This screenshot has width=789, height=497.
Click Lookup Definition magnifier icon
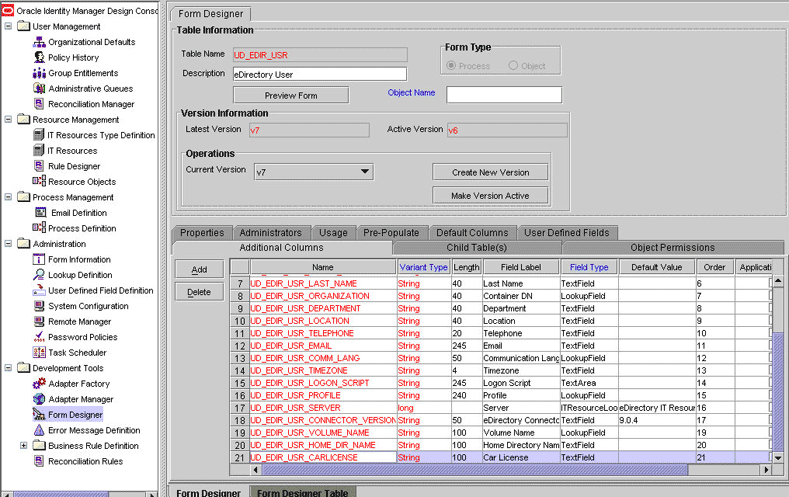pyautogui.click(x=39, y=275)
